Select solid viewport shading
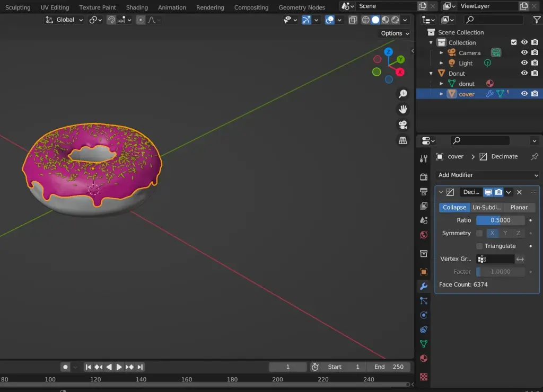543x392 pixels. tap(375, 20)
